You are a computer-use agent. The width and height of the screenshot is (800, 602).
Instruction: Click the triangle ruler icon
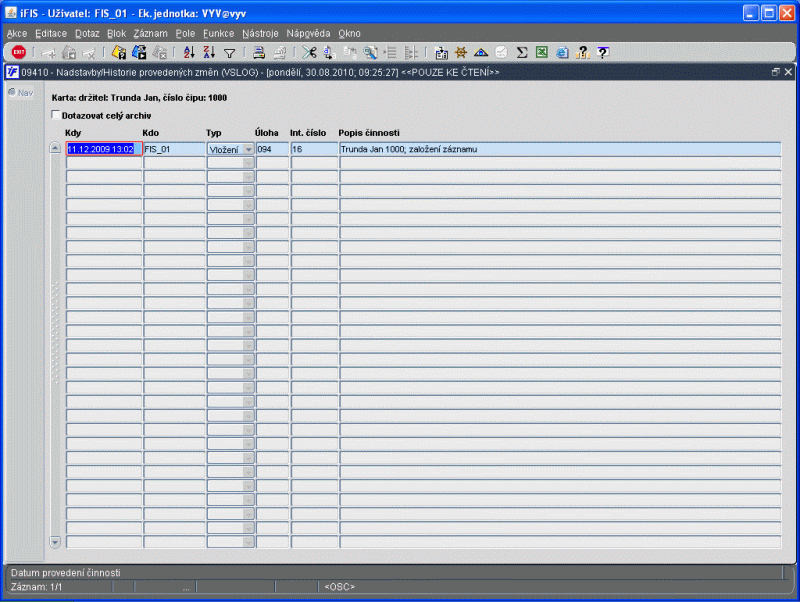481,52
